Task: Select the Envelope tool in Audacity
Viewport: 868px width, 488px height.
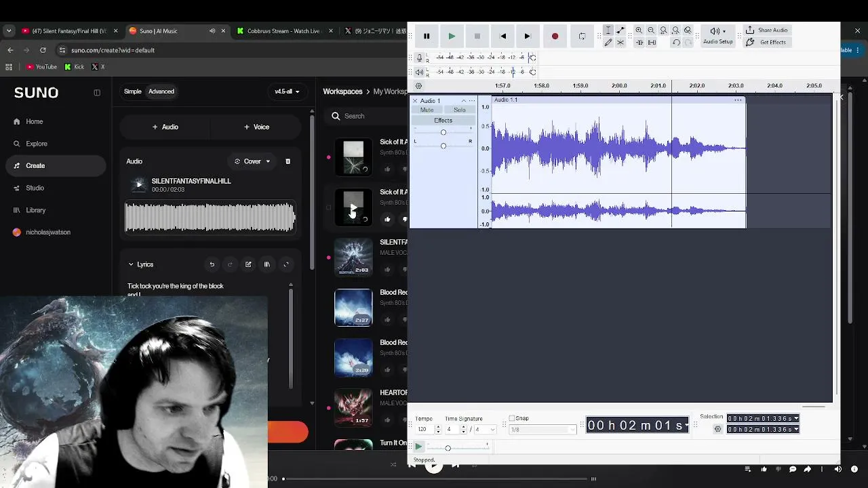Action: click(620, 30)
